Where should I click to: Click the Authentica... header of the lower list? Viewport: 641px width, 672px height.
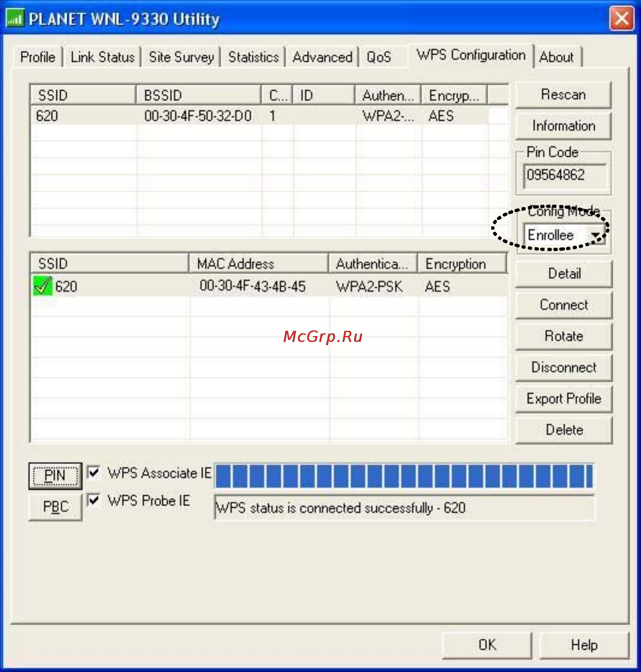click(x=373, y=264)
